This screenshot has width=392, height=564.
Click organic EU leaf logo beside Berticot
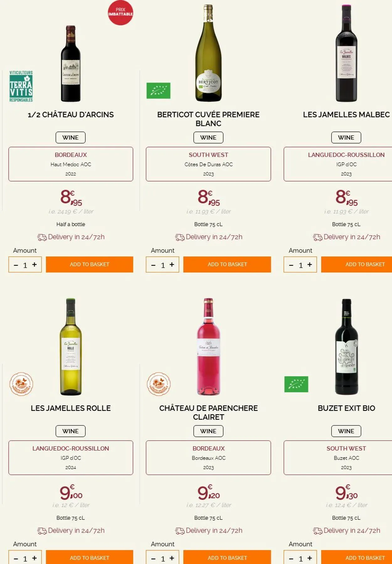pyautogui.click(x=158, y=91)
